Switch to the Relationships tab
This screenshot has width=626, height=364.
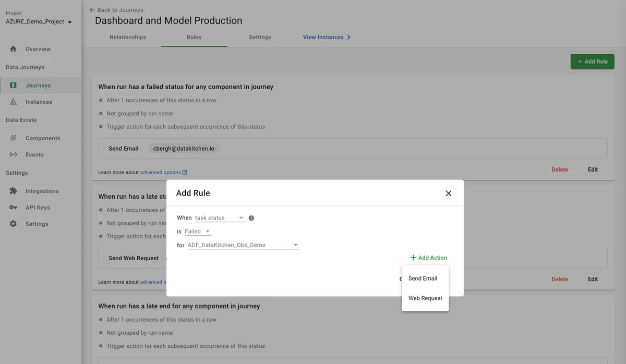(128, 38)
